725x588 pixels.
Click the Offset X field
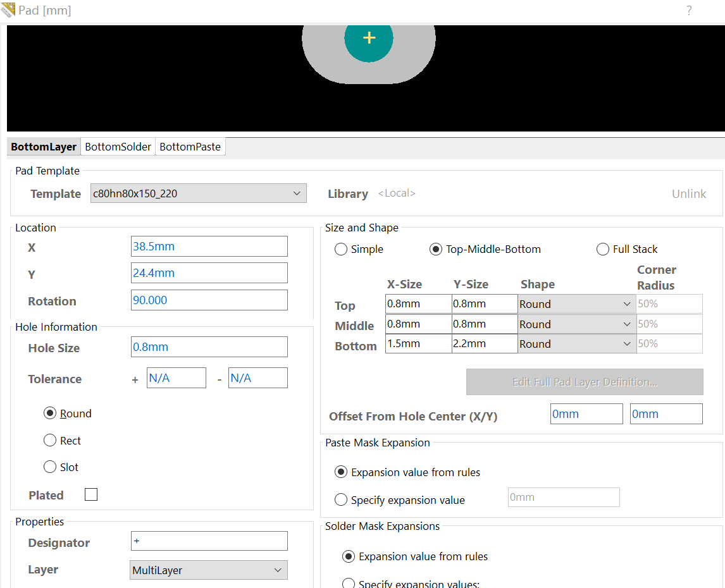(586, 413)
